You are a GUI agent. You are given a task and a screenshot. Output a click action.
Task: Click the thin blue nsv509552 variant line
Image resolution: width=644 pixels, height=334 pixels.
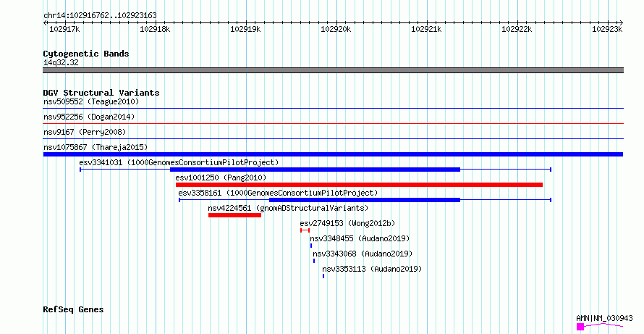click(333, 109)
